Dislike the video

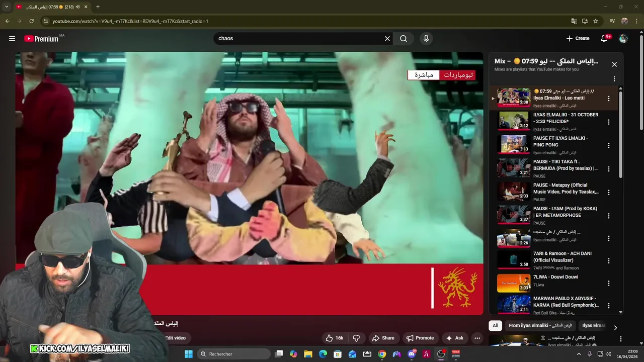pos(356,338)
